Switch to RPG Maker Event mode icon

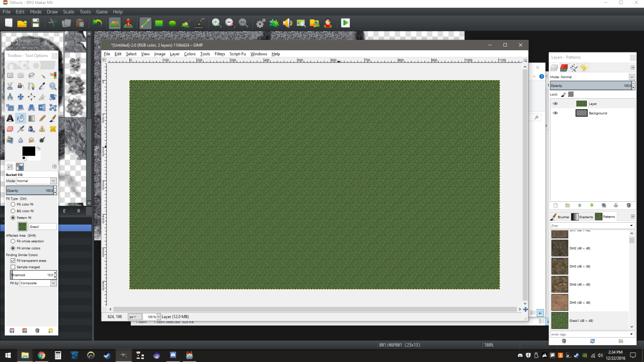[128, 23]
